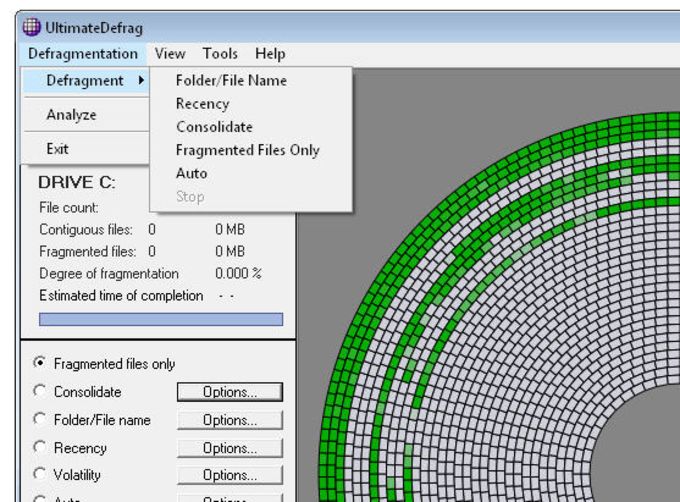Click the Fragmented files label

[88, 251]
